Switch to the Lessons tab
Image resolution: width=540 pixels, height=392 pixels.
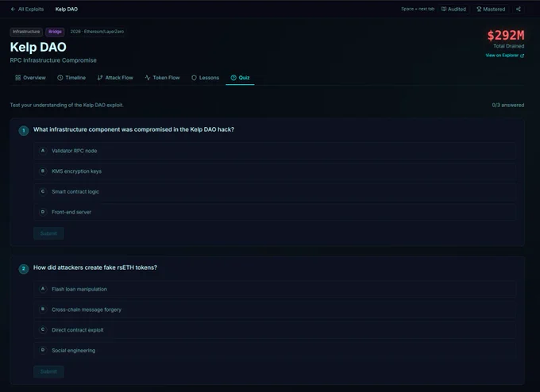pyautogui.click(x=205, y=78)
